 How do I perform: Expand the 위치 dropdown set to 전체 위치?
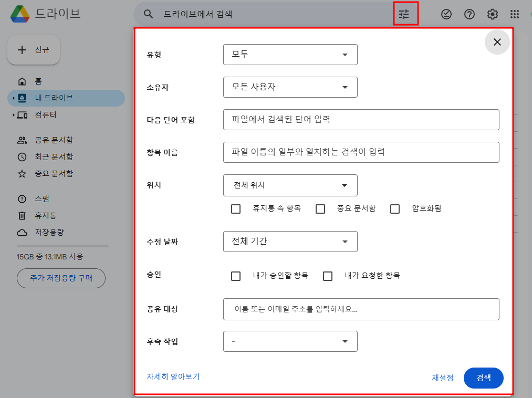tap(290, 185)
